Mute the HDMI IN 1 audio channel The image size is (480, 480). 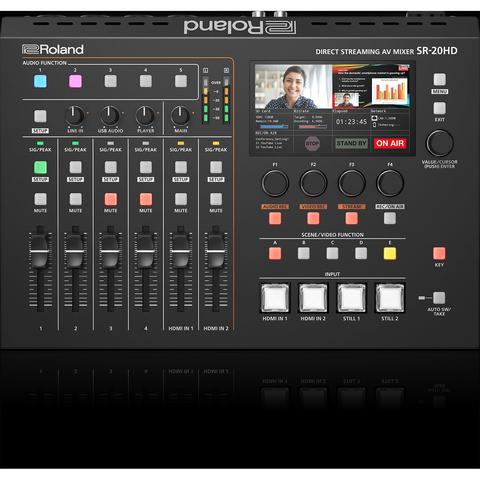(181, 199)
